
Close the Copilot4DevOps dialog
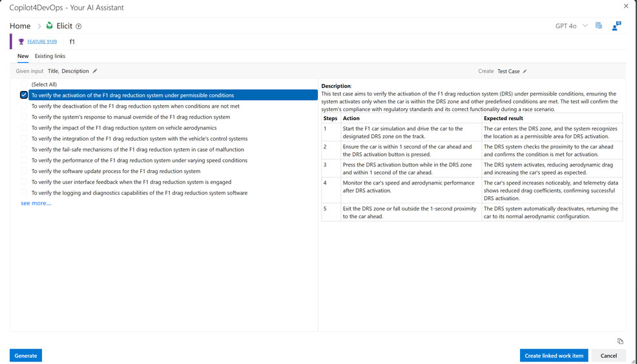(626, 6)
